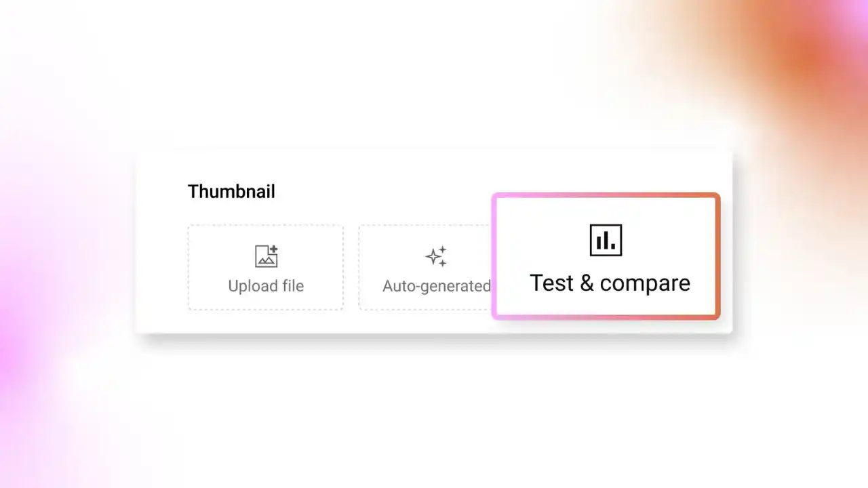Click the plus mark on the upload image icon
868x488 pixels.
coord(273,249)
